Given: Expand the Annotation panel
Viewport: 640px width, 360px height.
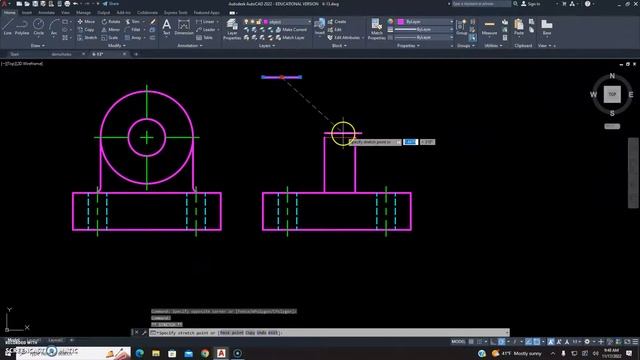Looking at the screenshot, I should (190, 46).
